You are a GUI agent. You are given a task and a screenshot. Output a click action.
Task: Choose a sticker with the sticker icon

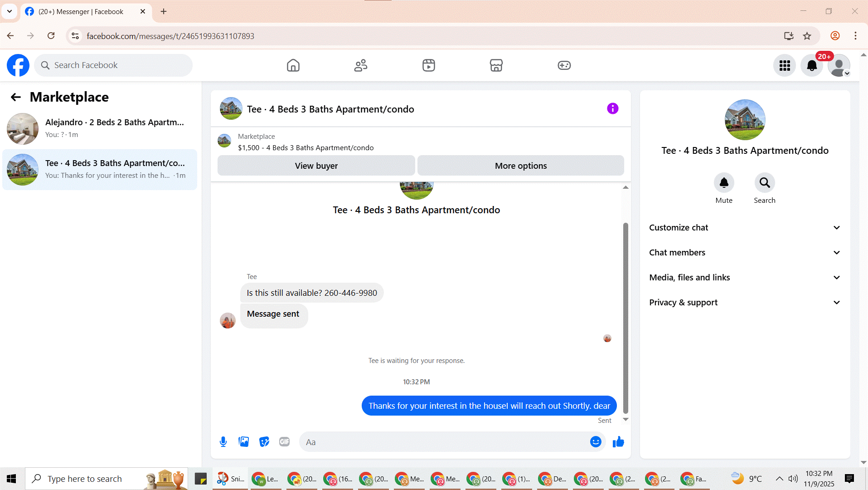[264, 442]
